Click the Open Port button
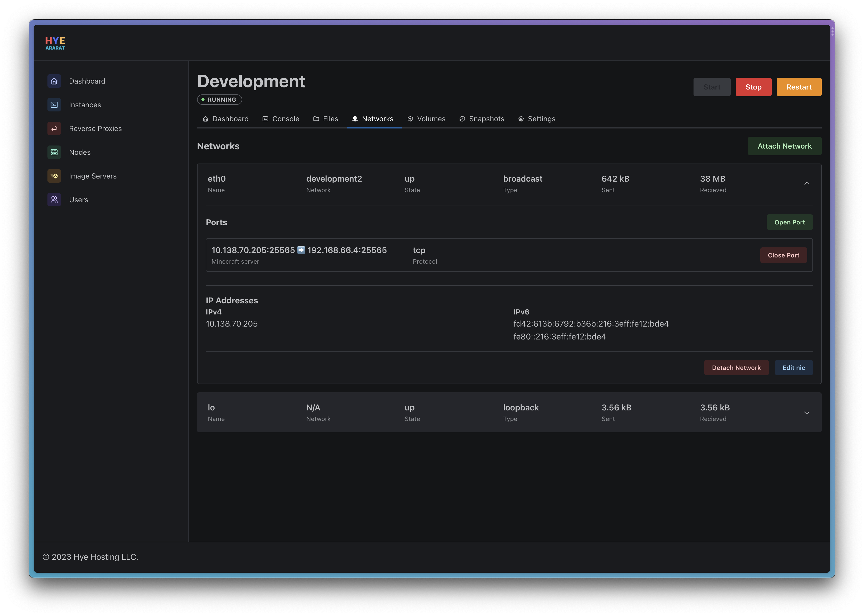864x616 pixels. [790, 222]
